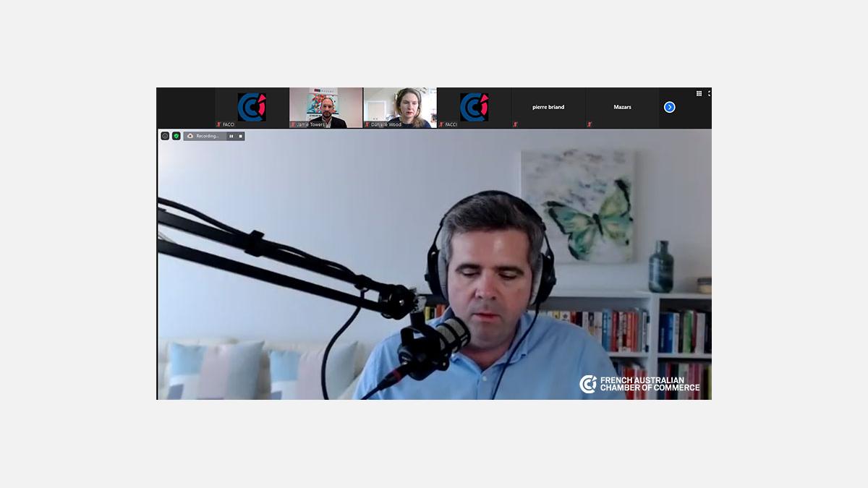This screenshot has height=488, width=868.
Task: Select Jamie Towers video thumbnail
Action: (x=326, y=107)
